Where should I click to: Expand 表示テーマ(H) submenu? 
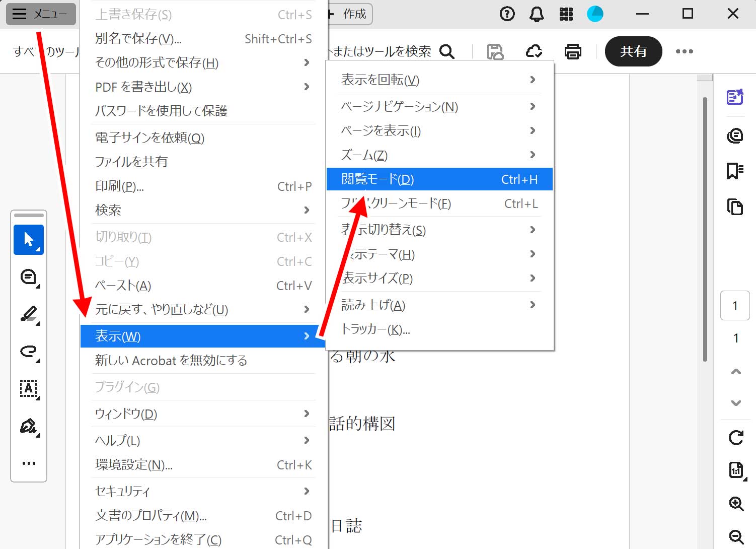point(439,254)
